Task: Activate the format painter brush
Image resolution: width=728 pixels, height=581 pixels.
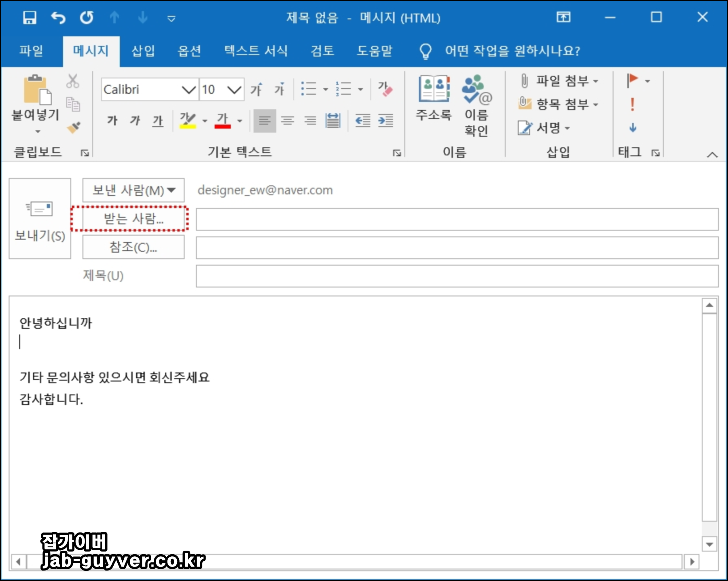Action: (74, 127)
